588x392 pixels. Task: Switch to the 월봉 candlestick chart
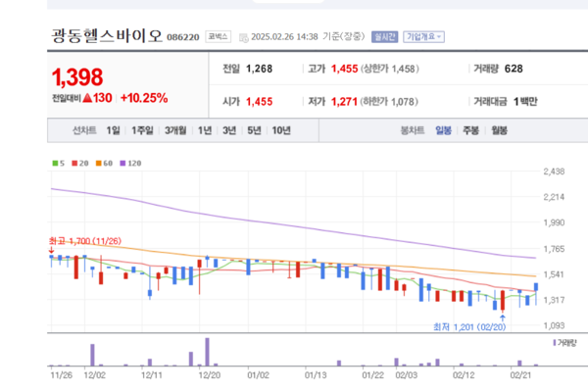pyautogui.click(x=500, y=130)
